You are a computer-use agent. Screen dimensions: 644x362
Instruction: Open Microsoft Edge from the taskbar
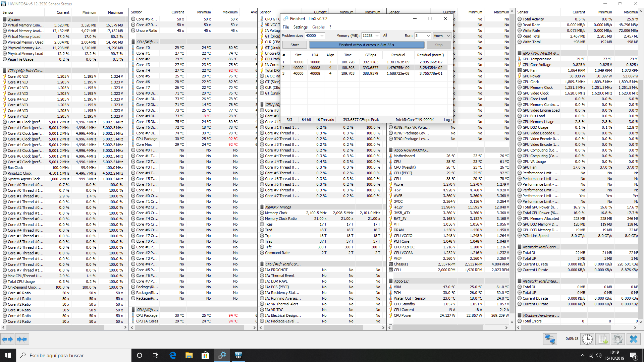tap(173, 355)
